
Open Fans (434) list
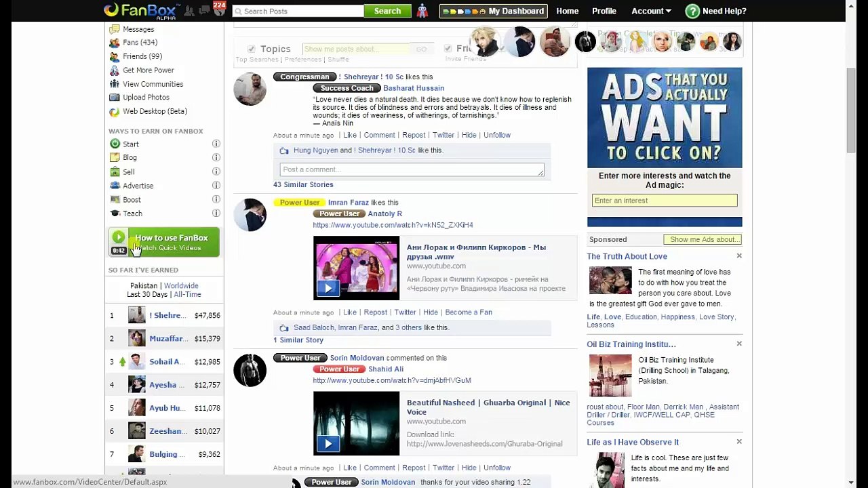pos(140,43)
